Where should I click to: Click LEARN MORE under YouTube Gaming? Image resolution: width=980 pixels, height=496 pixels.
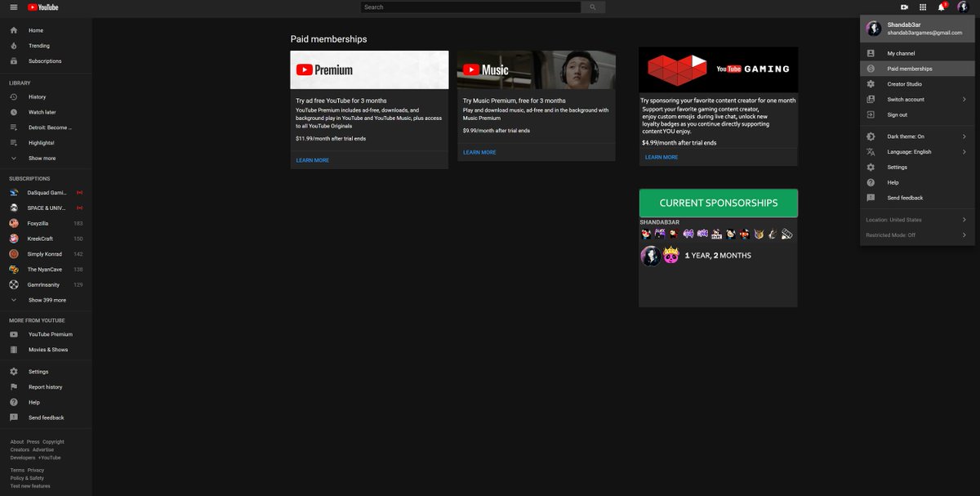[x=661, y=157]
